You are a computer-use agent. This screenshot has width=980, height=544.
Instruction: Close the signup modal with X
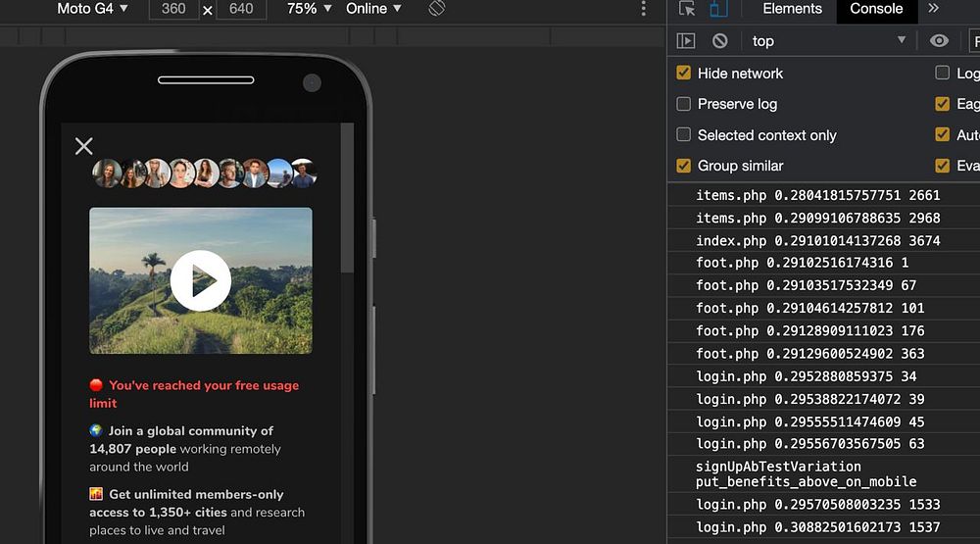point(84,146)
